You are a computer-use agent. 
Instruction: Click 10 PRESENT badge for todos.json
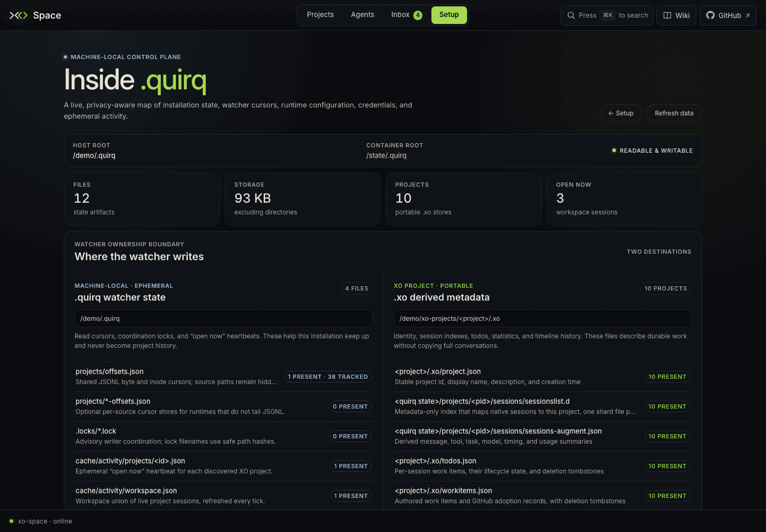(x=668, y=466)
